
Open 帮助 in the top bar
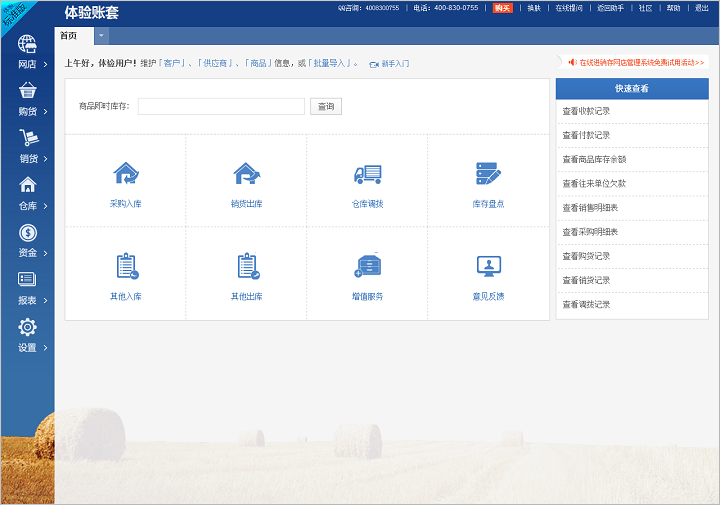click(673, 8)
